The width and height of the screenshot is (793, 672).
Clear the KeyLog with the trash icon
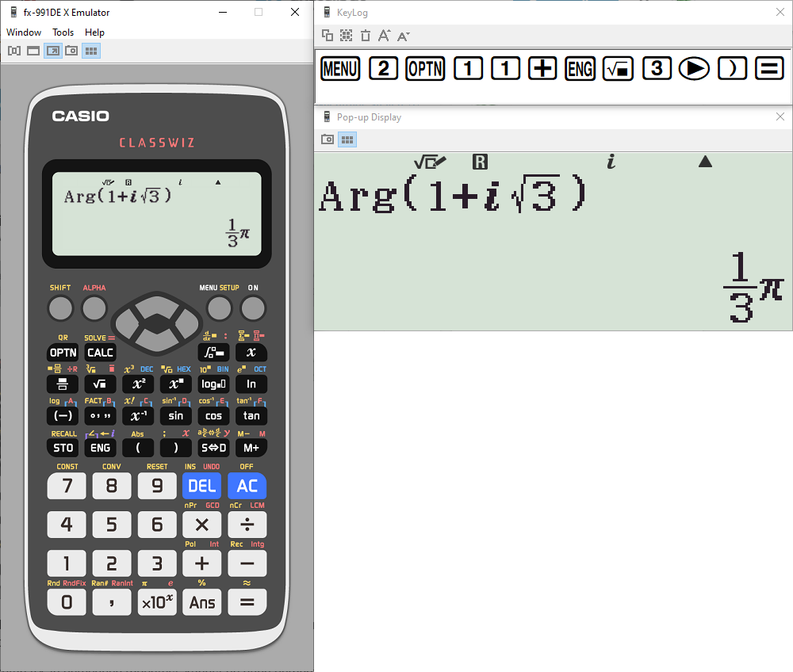tap(365, 36)
